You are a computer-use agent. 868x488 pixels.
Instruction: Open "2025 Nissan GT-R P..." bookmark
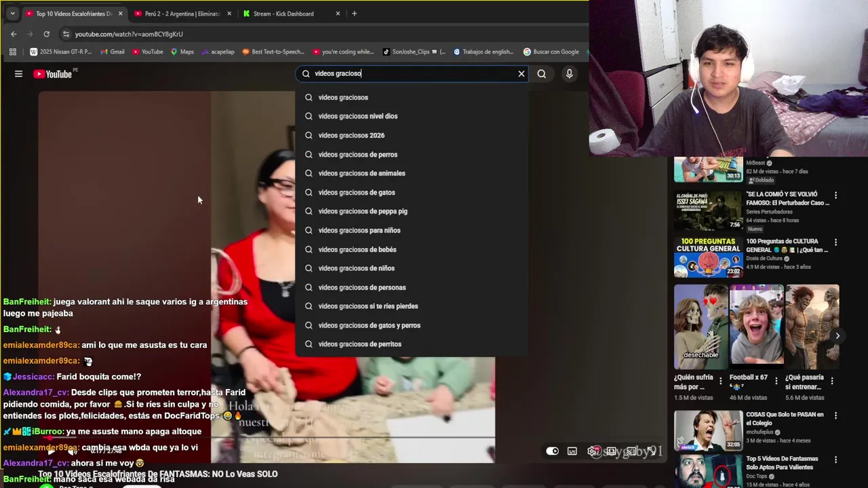[x=61, y=52]
